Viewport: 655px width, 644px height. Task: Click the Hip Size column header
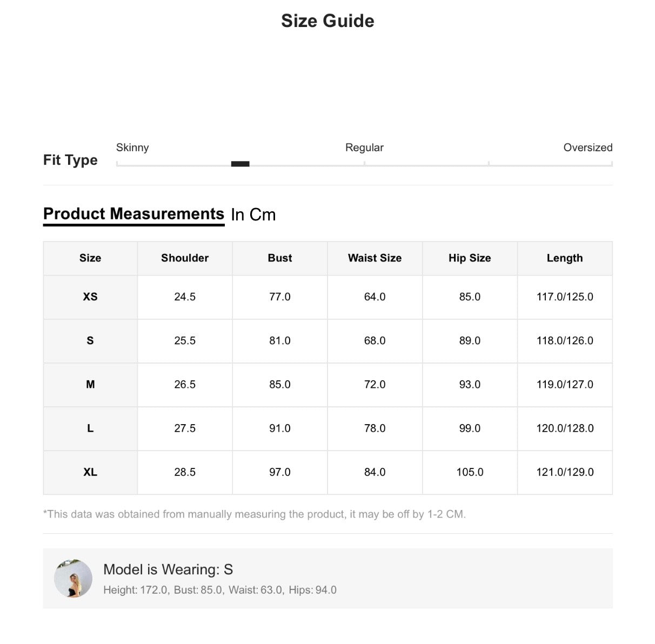[470, 258]
